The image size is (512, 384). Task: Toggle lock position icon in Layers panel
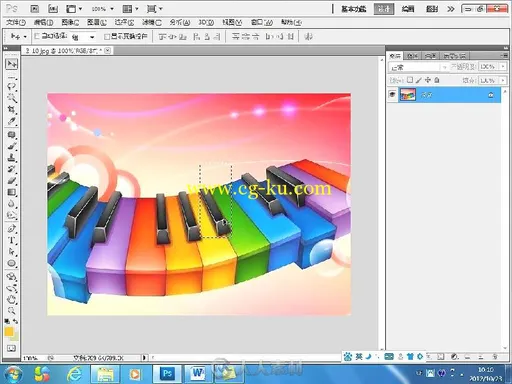[x=428, y=80]
